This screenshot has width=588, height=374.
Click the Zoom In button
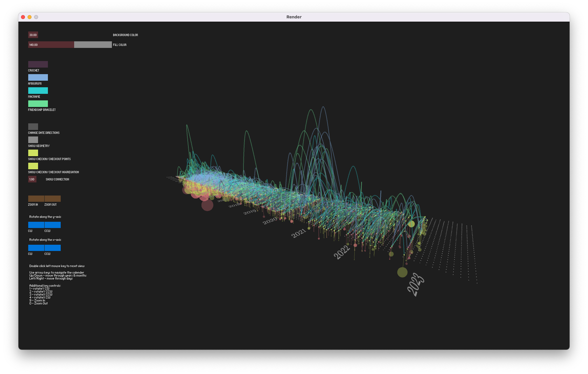[36, 198]
